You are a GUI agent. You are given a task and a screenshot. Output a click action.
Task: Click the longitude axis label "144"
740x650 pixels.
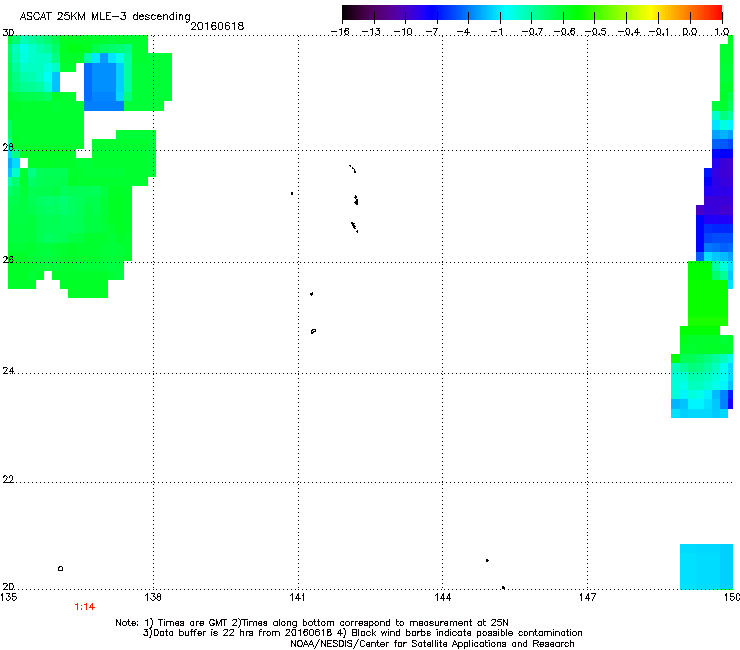click(x=442, y=597)
